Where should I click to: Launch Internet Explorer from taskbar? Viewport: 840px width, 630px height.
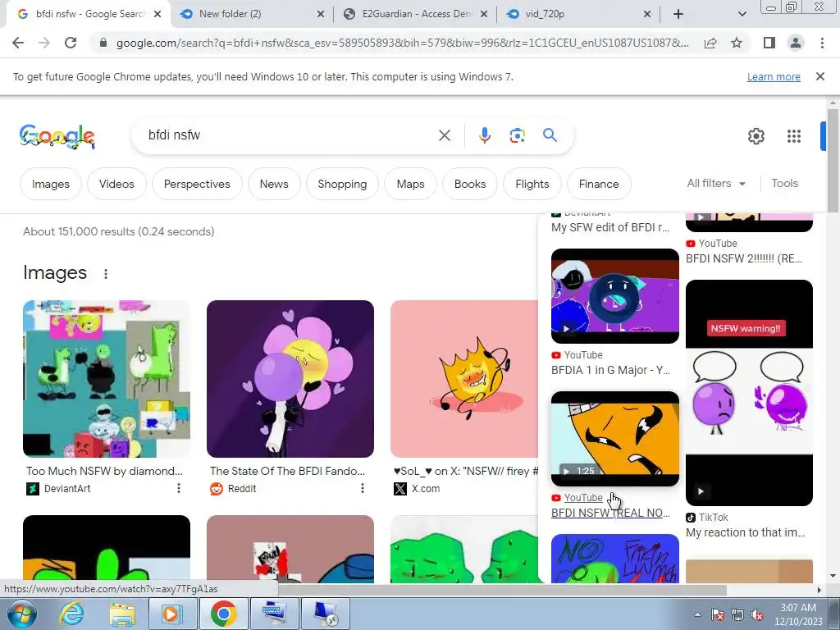click(x=72, y=614)
